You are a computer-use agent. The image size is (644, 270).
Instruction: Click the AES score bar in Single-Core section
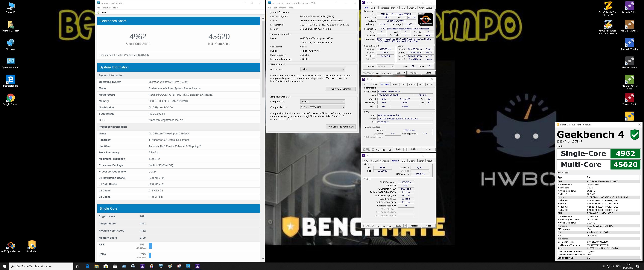[x=150, y=246]
